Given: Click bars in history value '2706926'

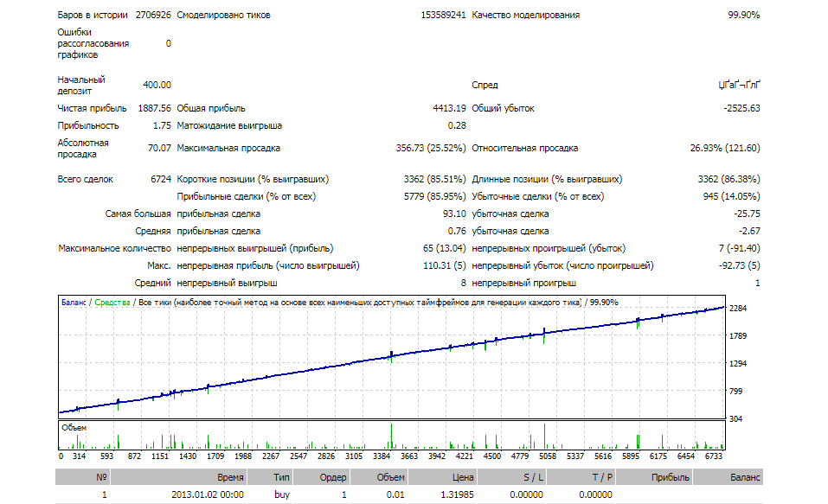Looking at the screenshot, I should 153,15.
